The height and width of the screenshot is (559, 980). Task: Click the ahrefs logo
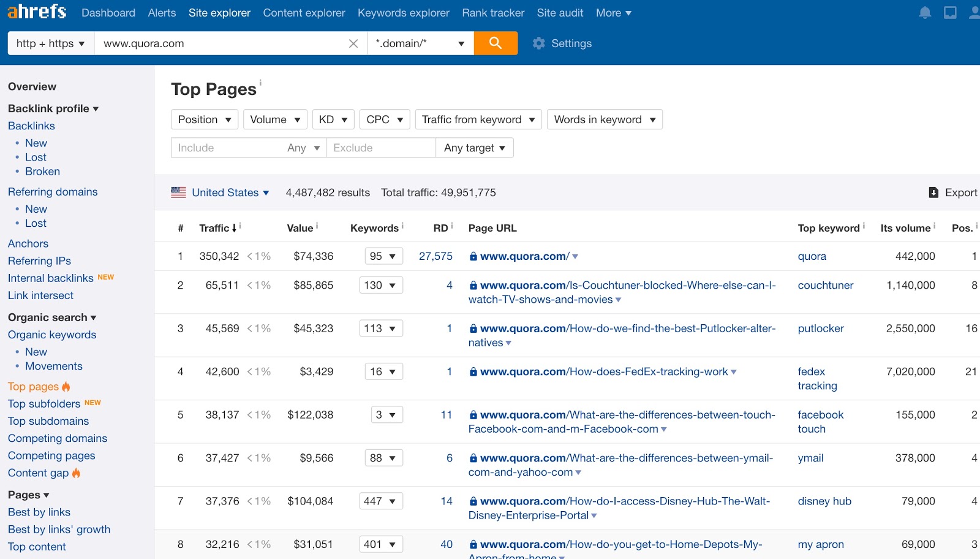point(36,12)
